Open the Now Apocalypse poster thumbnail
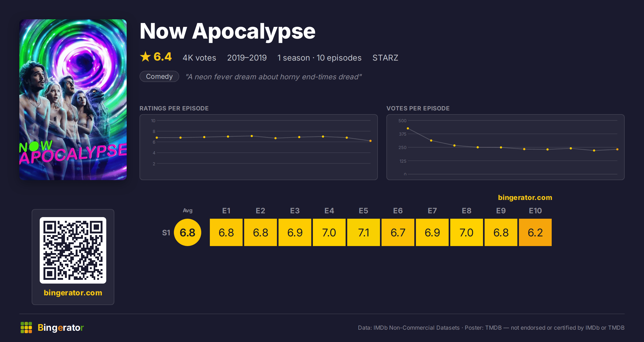644x342 pixels. click(73, 99)
